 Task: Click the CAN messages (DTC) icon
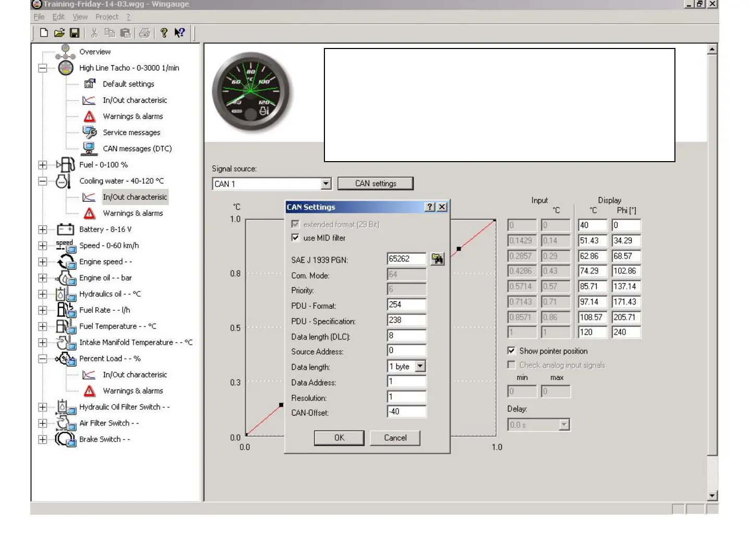(90, 149)
